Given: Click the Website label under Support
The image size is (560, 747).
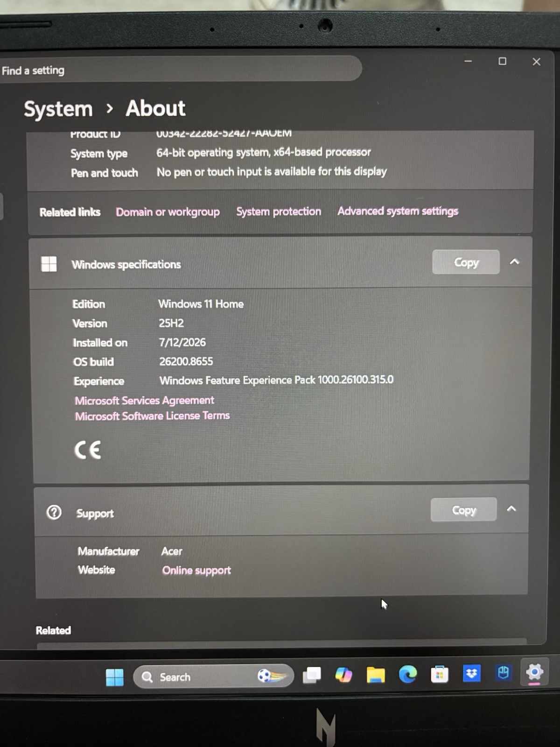Looking at the screenshot, I should [96, 570].
